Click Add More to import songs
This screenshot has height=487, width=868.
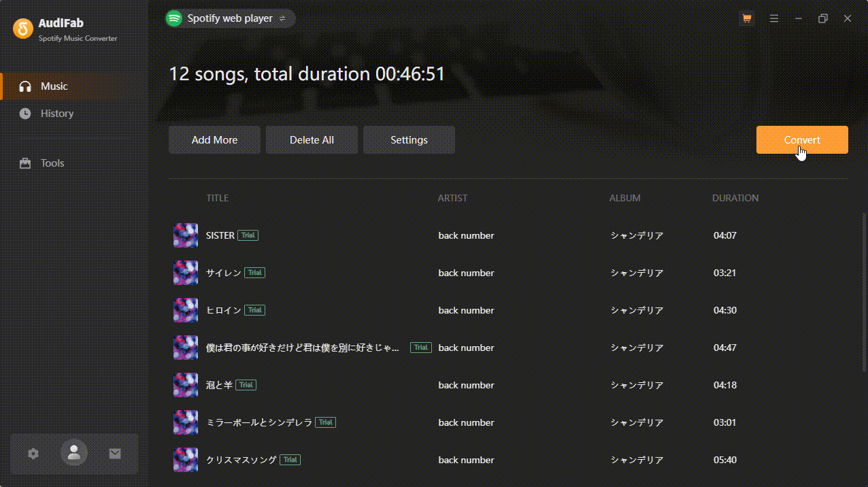click(214, 139)
